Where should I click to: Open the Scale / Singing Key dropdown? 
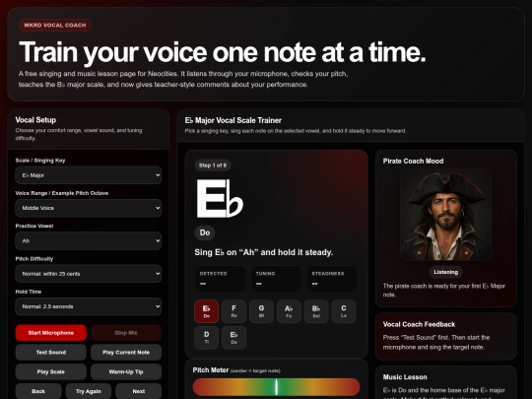pyautogui.click(x=89, y=175)
